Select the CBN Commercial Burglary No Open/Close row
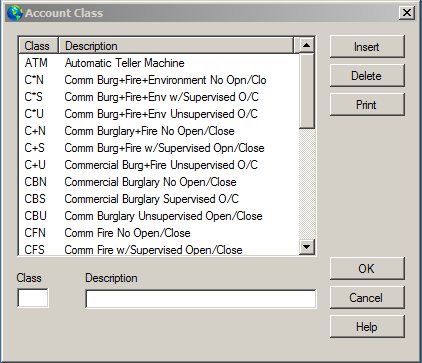The height and width of the screenshot is (363, 422). 159,182
